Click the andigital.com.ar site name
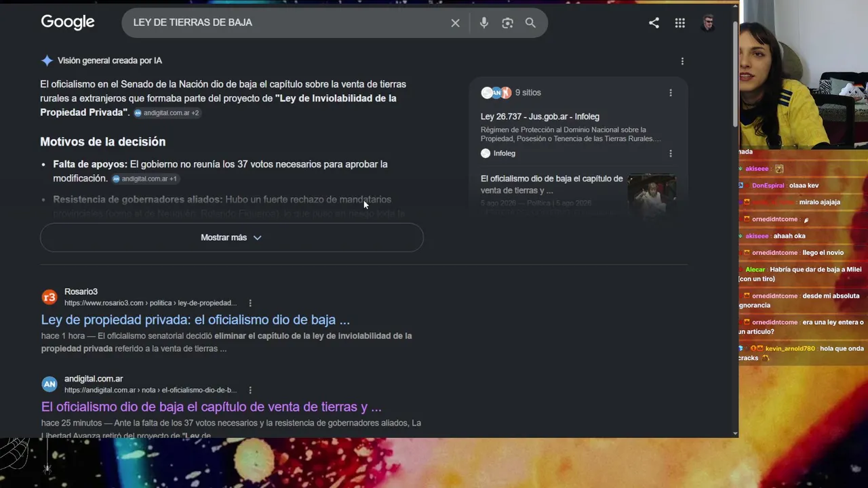The height and width of the screenshot is (488, 868). pos(94,379)
